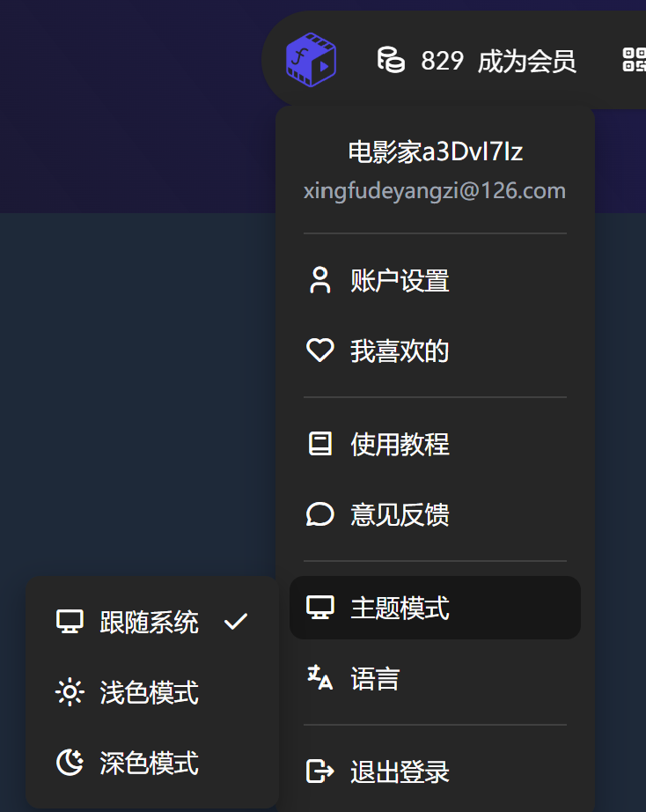The image size is (646, 812).
Task: Open the QR code icon
Action: pos(634,60)
